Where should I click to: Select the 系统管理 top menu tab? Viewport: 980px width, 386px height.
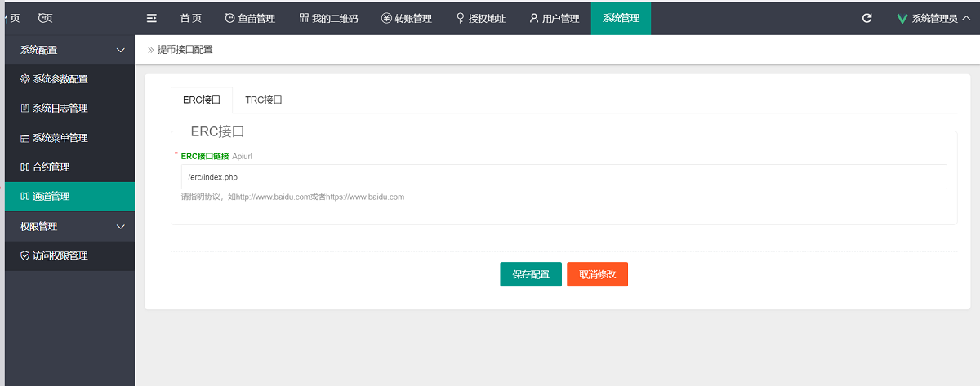click(621, 18)
